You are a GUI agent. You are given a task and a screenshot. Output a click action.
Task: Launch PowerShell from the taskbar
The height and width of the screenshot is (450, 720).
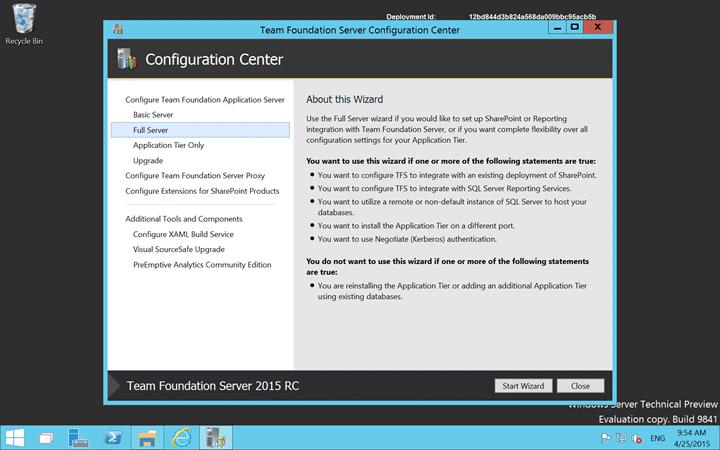(x=113, y=438)
